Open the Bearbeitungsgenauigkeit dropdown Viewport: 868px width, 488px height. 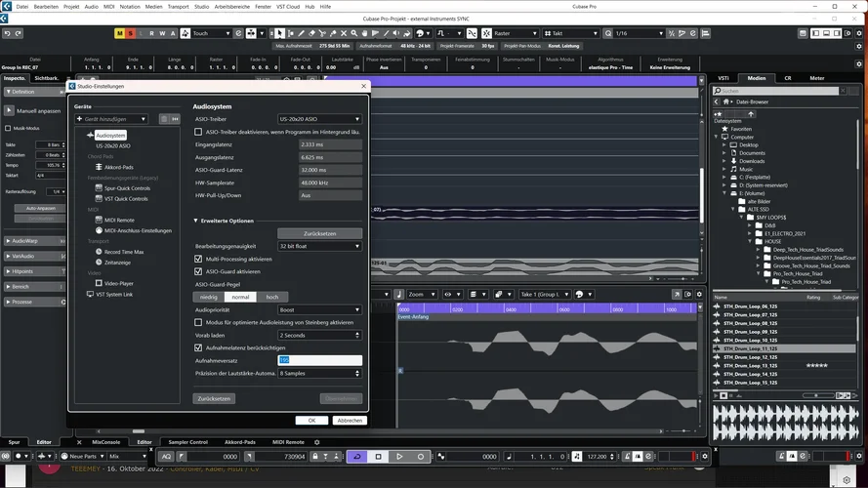tap(319, 246)
